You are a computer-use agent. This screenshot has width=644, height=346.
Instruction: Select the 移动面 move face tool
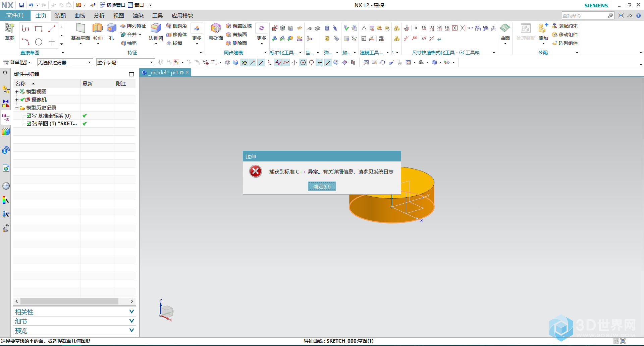(x=216, y=32)
